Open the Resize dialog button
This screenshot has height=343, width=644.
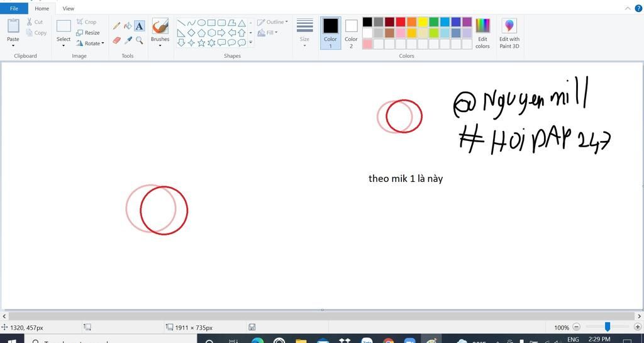(x=88, y=33)
